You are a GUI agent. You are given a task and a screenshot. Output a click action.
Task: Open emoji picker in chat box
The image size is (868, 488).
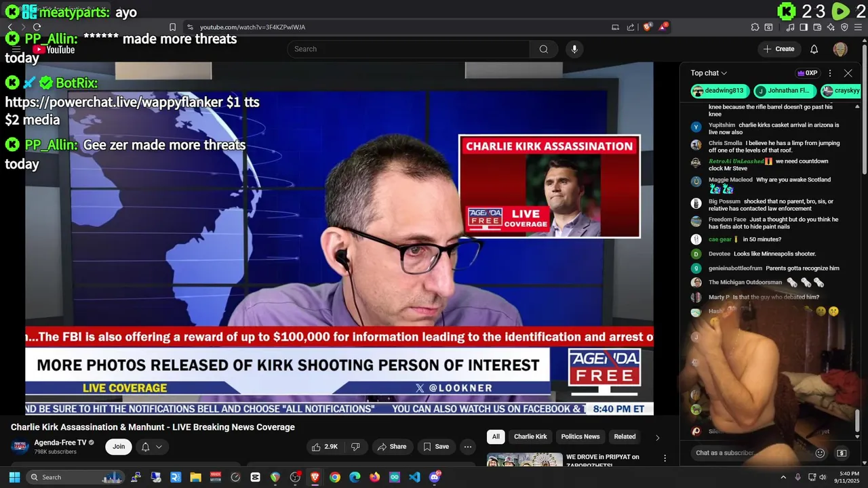click(820, 453)
